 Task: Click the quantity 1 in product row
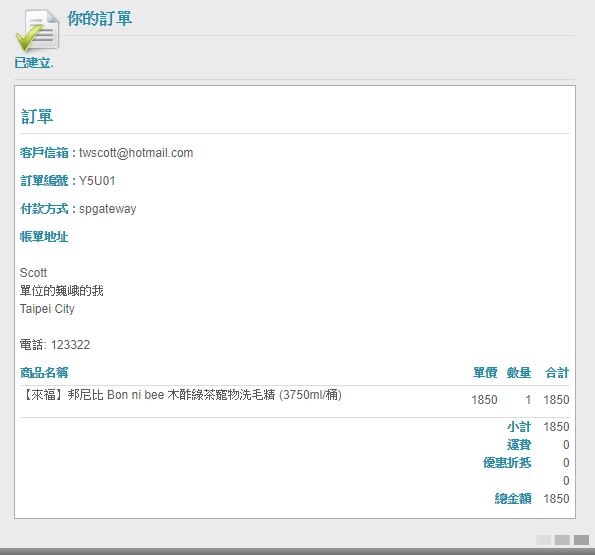click(528, 400)
